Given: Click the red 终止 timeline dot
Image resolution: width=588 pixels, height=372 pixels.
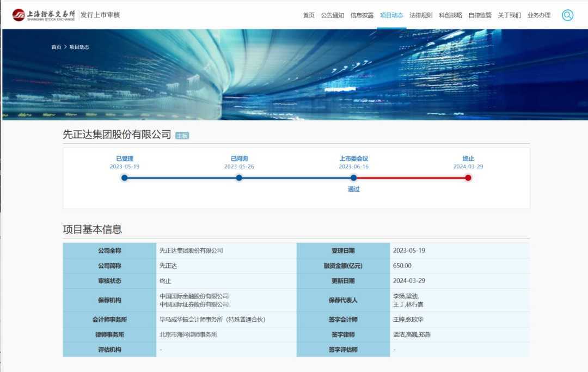Looking at the screenshot, I should pos(468,178).
